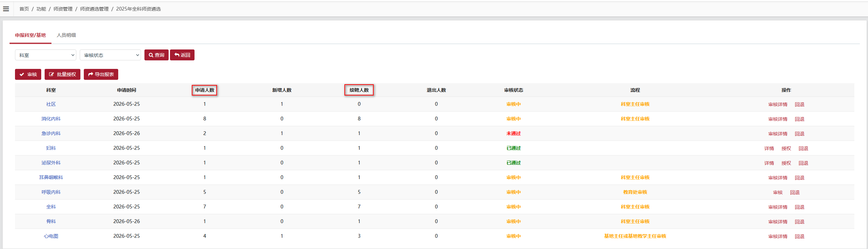Click the 审核 checkmark button
Screen dimensions: 868x249
(x=28, y=74)
